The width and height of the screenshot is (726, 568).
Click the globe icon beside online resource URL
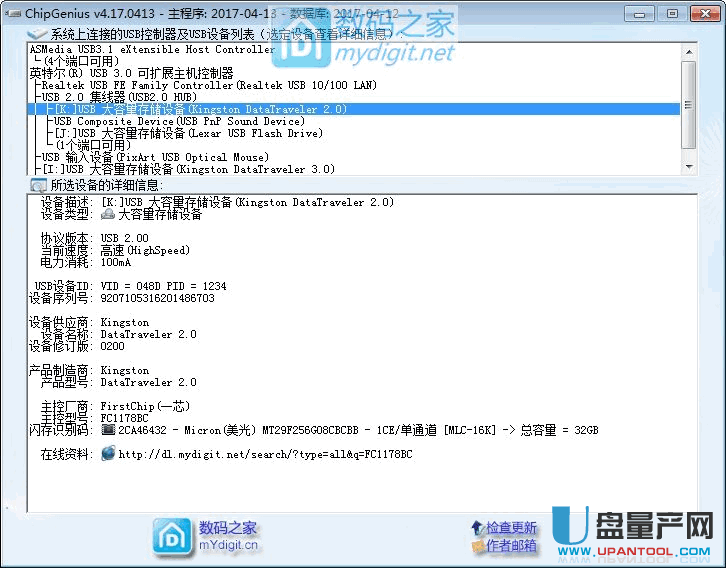tap(108, 454)
